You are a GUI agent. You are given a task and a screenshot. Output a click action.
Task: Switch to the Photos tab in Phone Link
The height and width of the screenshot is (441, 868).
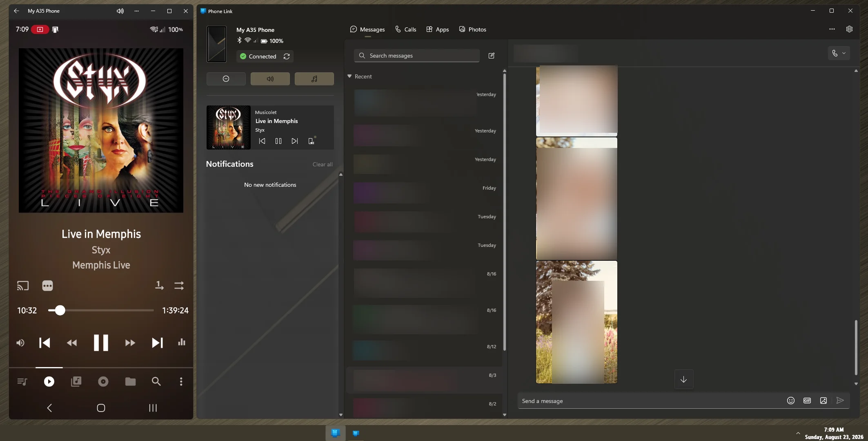(472, 29)
